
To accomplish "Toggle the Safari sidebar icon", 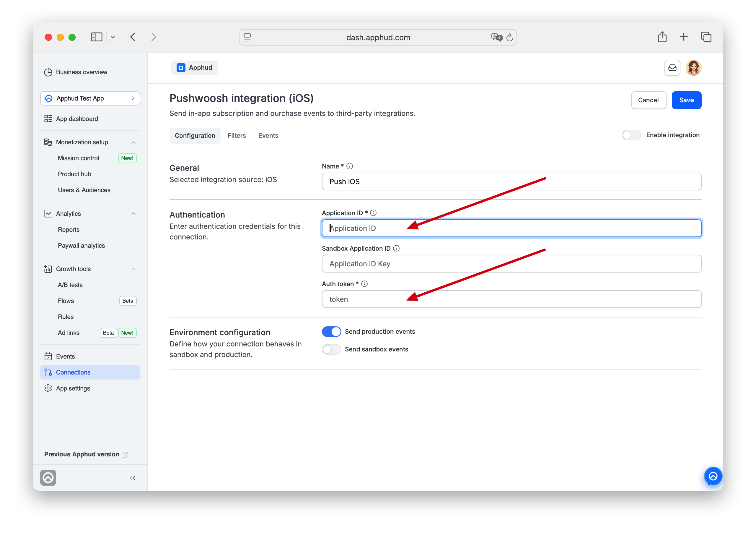I will [97, 37].
